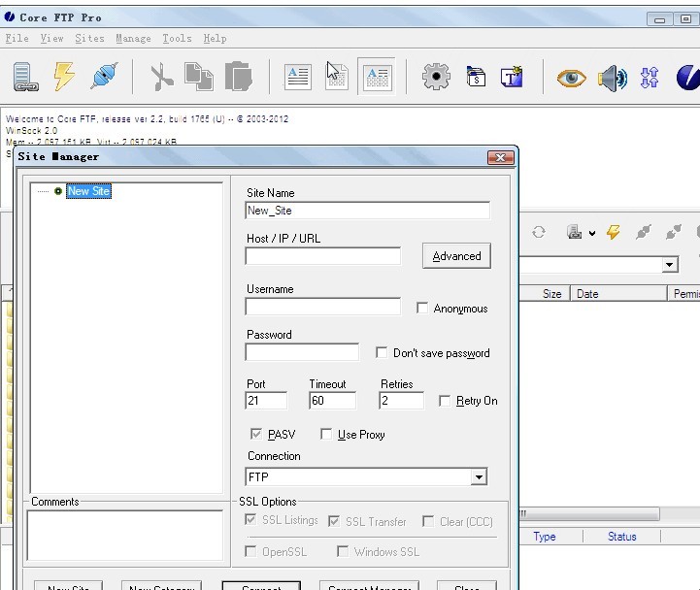Viewport: 700px width, 590px height.
Task: Click the refresh icon in remote panel
Action: coord(539,232)
